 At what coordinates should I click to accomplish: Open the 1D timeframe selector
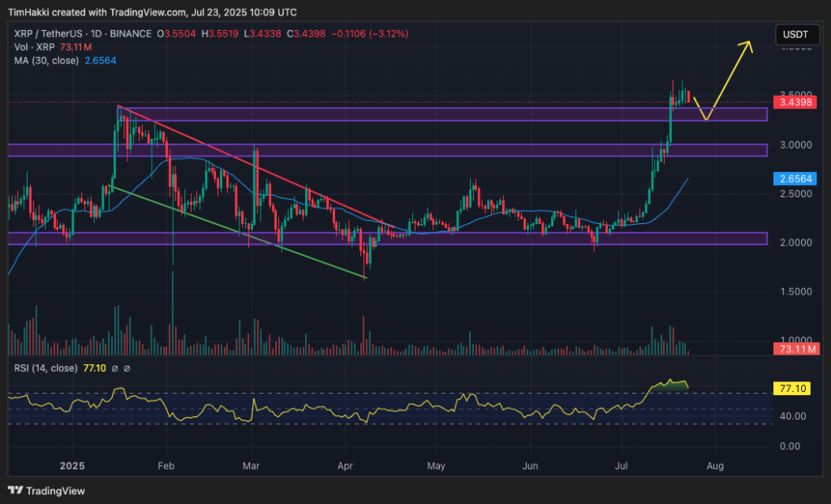[97, 35]
